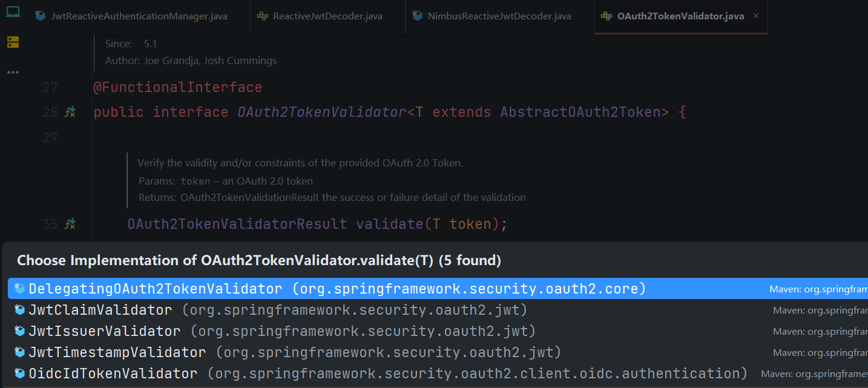Viewport: 868px width, 388px height.
Task: Click the implementations gutter icon on line 28
Action: 70,112
